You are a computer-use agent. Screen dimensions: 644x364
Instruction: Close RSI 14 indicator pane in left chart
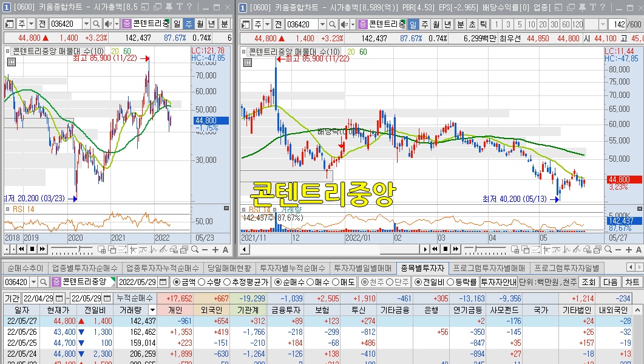226,208
